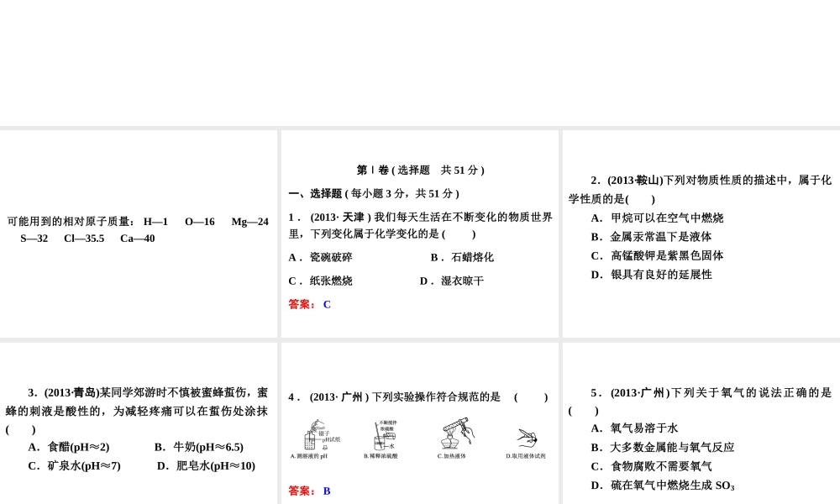This screenshot has width=840, height=504.
Task: Select option C．食物腐败不需要氧气
Action: tap(652, 466)
